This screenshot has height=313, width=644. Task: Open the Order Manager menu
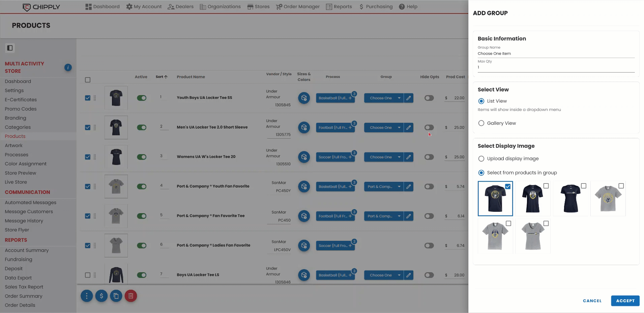(298, 6)
